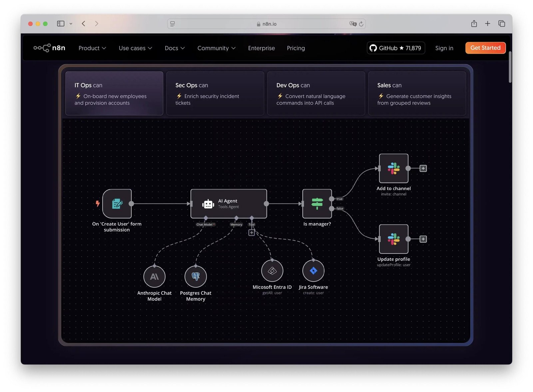Open the Use cases dropdown

135,48
